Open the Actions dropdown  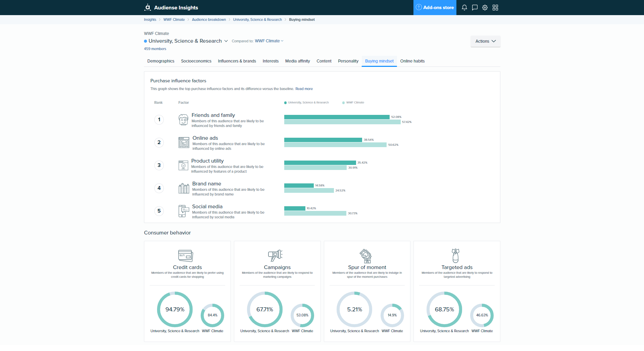pyautogui.click(x=485, y=41)
